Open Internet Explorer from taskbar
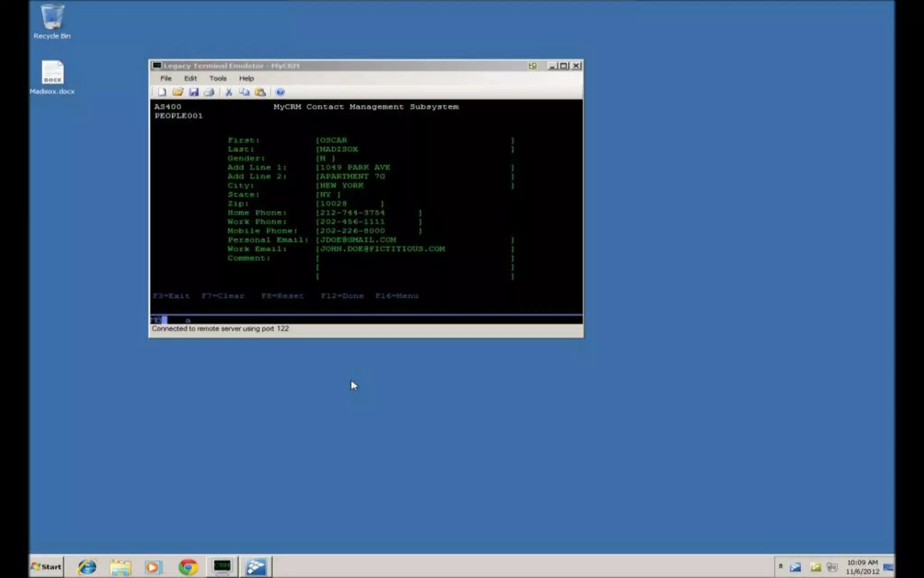924x578 pixels. pos(87,567)
